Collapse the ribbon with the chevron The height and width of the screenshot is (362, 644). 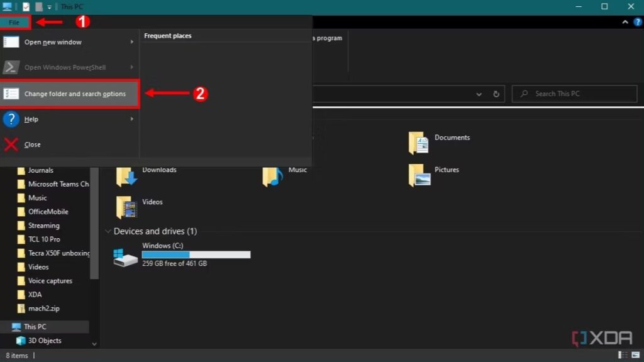point(625,22)
